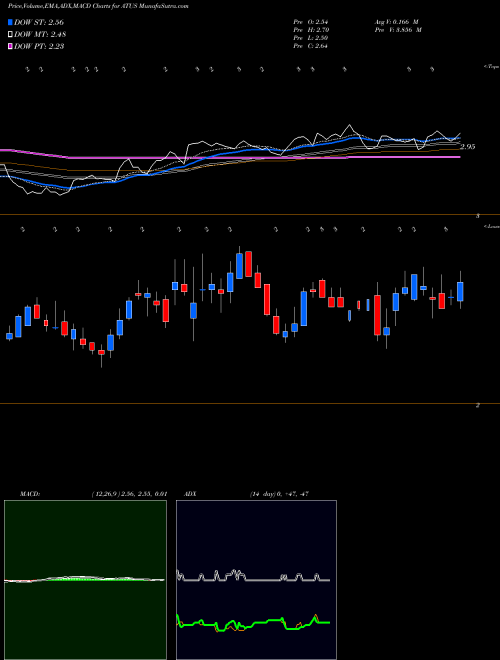Click the MACD '(12,26,9) 2.56, 2.55, 0.01' values
This screenshot has height=660, width=500.
click(129, 494)
